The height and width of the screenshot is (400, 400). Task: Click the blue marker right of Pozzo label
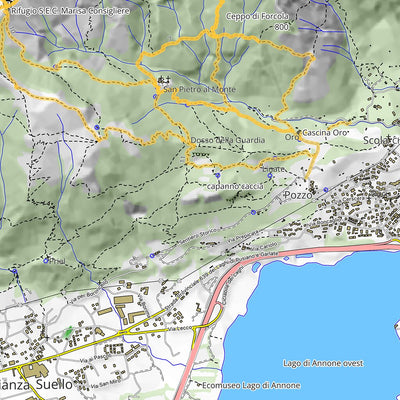pyautogui.click(x=326, y=190)
